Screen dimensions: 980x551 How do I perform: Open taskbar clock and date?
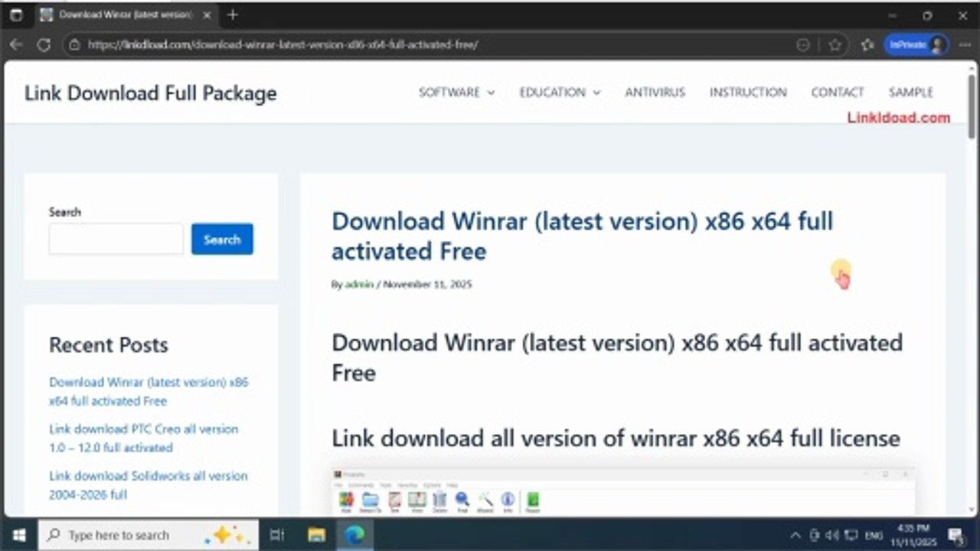[x=912, y=534]
